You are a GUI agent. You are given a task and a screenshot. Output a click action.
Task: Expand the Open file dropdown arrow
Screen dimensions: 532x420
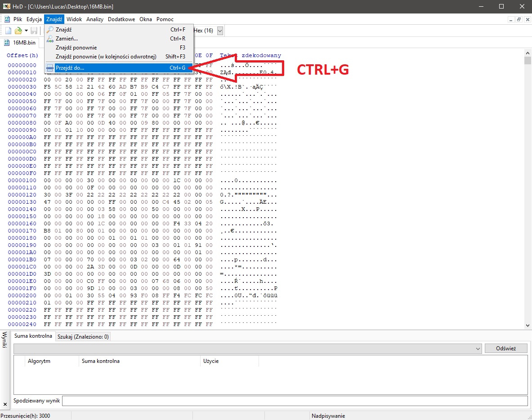[x=26, y=31]
